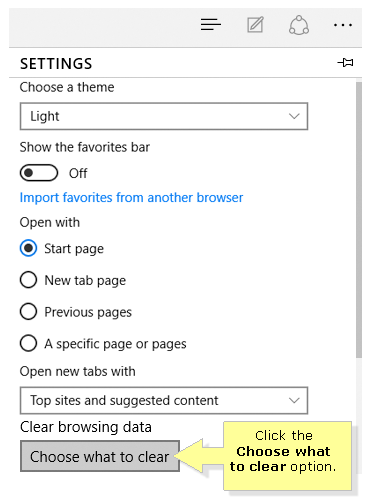Click the settings pane vertical scrollbar

pos(359,220)
